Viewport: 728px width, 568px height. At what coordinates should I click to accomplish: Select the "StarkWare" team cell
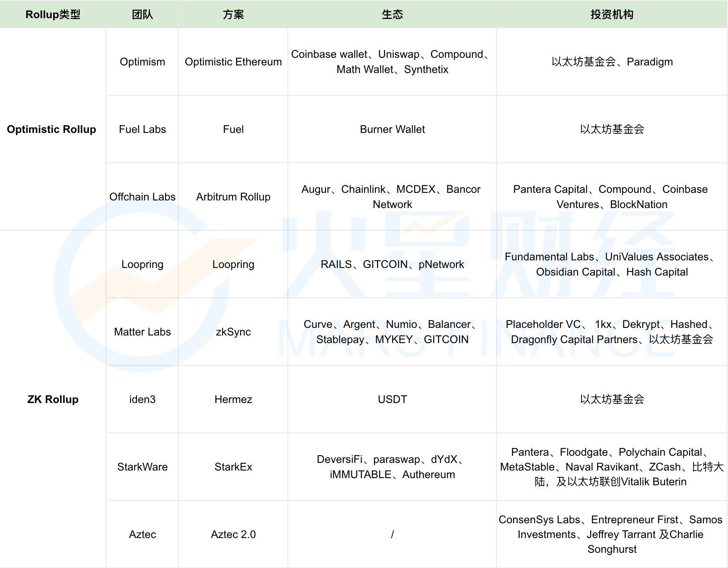coord(142,467)
